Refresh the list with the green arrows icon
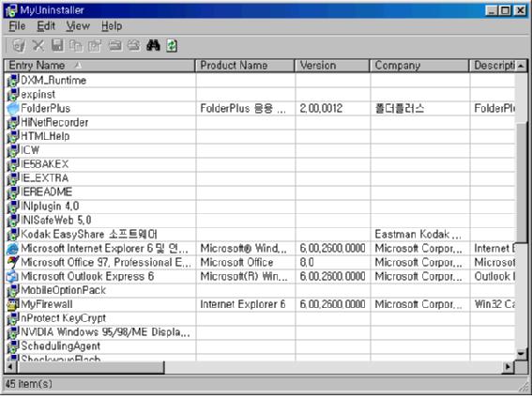Image resolution: width=532 pixels, height=399 pixels. tap(172, 45)
